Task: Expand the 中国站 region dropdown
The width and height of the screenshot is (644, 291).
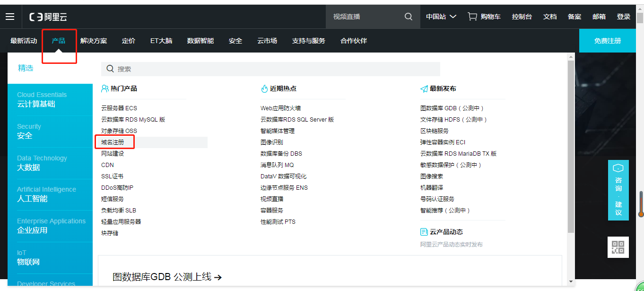Action: [x=441, y=17]
